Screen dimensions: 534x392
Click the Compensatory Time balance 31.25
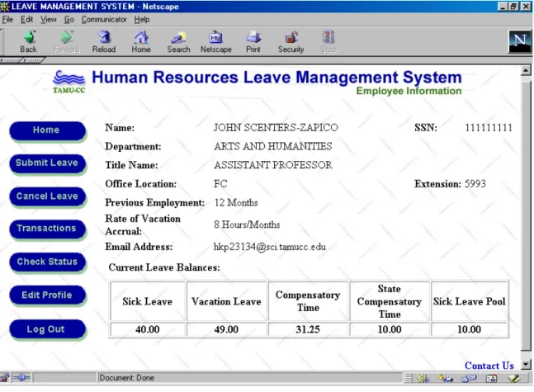point(308,329)
